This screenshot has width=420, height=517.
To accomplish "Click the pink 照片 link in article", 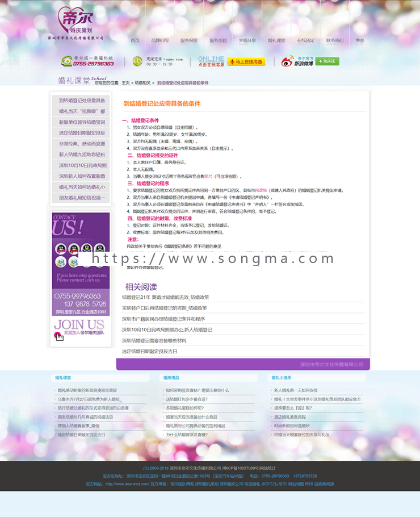I will click(x=208, y=176).
